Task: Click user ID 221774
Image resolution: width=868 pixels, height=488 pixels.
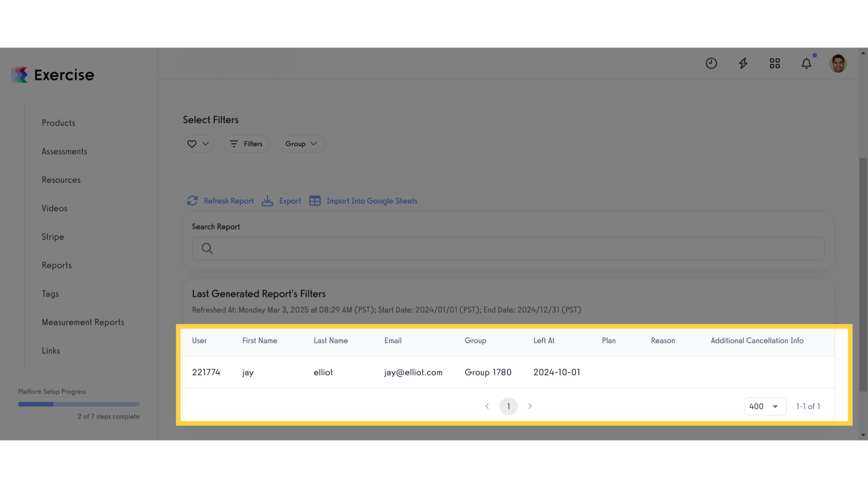Action: click(206, 372)
